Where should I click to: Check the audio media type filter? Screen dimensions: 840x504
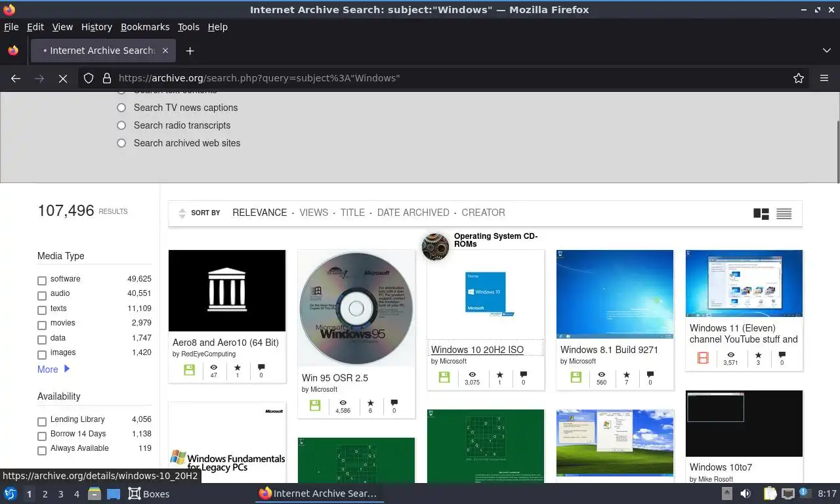coord(42,295)
